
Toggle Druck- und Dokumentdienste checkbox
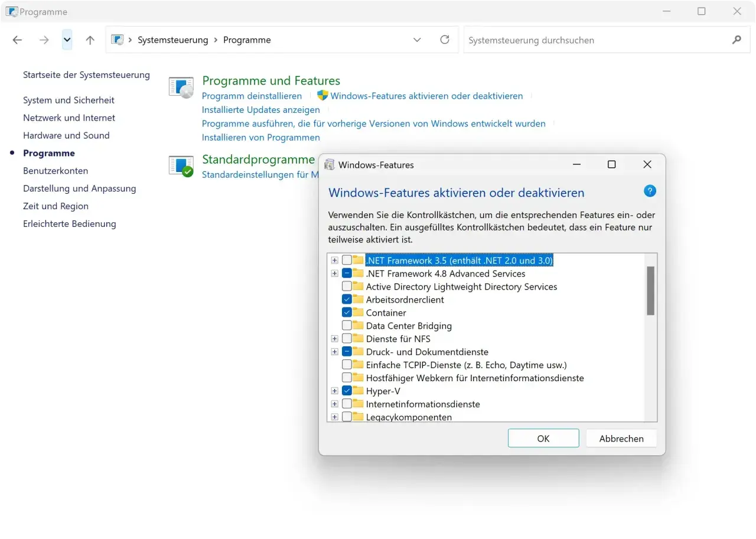[x=347, y=352]
